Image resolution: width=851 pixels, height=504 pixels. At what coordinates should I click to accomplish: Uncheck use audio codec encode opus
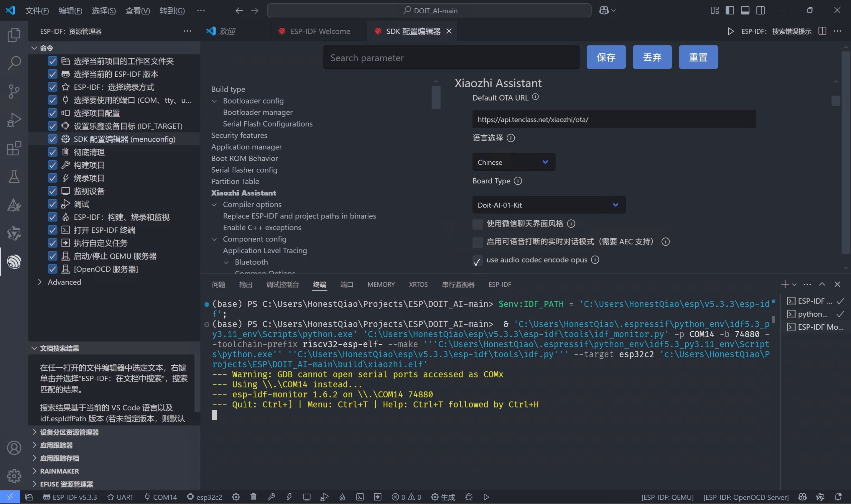[478, 261]
